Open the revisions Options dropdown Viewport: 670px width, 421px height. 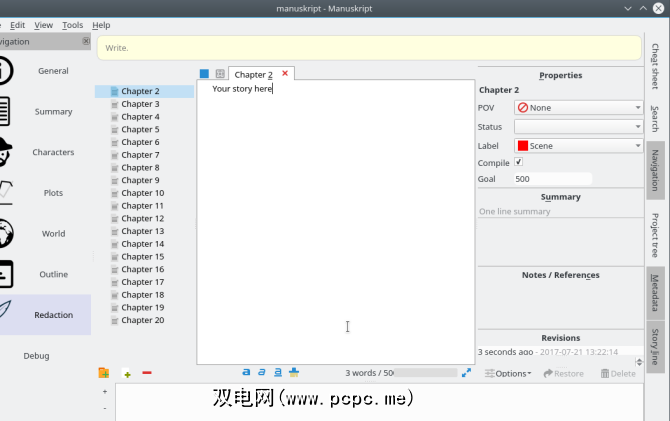[x=508, y=374]
